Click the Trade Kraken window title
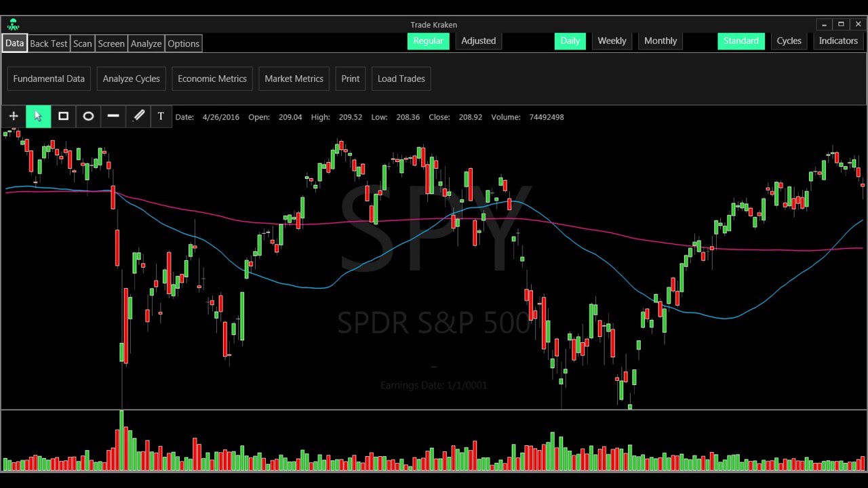Viewport: 868px width, 488px height. coord(434,25)
